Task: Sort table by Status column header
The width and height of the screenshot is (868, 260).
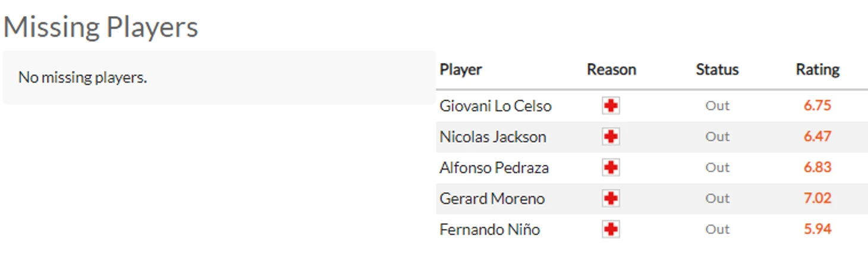Action: (717, 70)
